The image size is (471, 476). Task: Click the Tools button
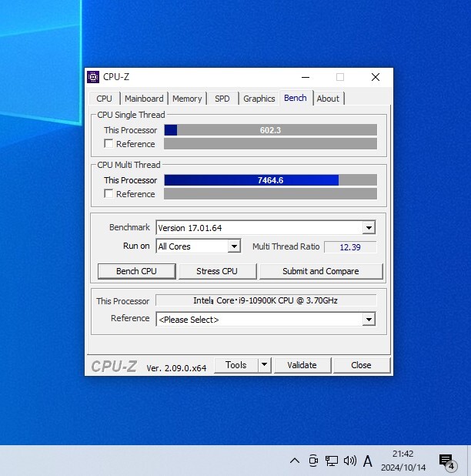pos(236,365)
